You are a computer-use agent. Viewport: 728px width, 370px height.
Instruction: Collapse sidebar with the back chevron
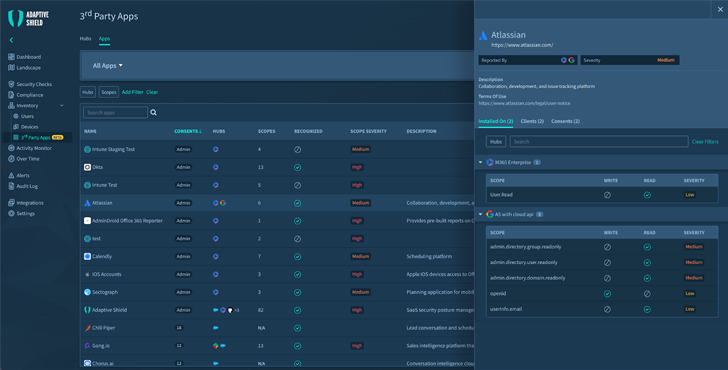click(11, 40)
